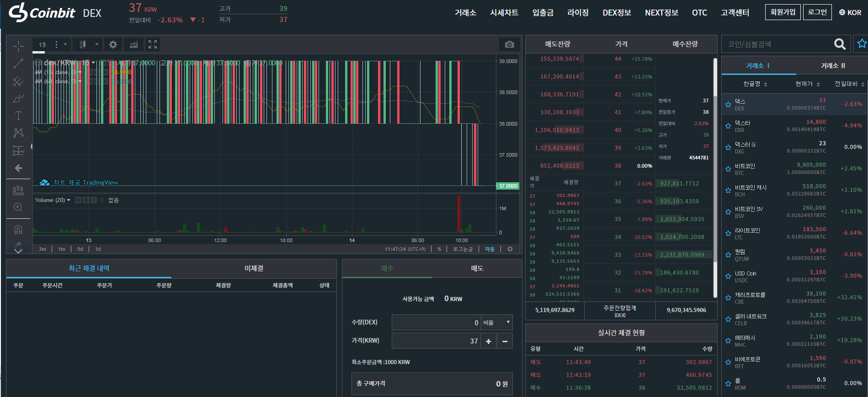Screen dimensions: 868x397
Task: Open the chart style dropdown arrow
Action: pyautogui.click(x=97, y=44)
